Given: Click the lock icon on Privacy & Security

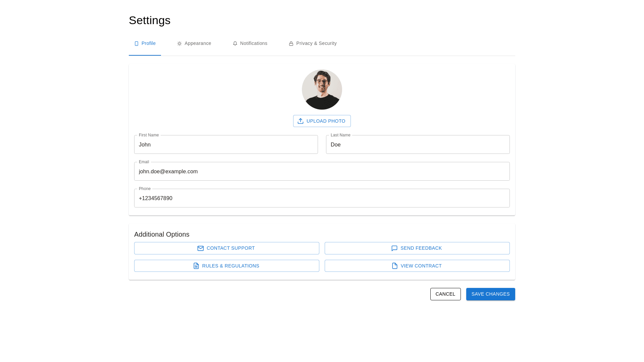Looking at the screenshot, I should (x=291, y=44).
